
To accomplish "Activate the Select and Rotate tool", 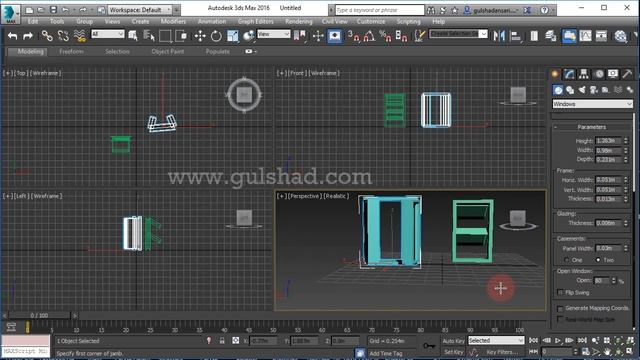I will tap(216, 36).
